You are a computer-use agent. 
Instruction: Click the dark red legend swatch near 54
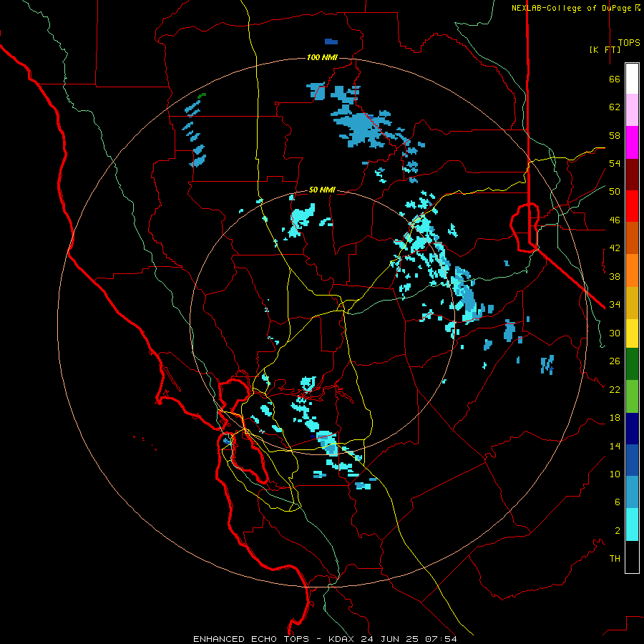coord(632,175)
